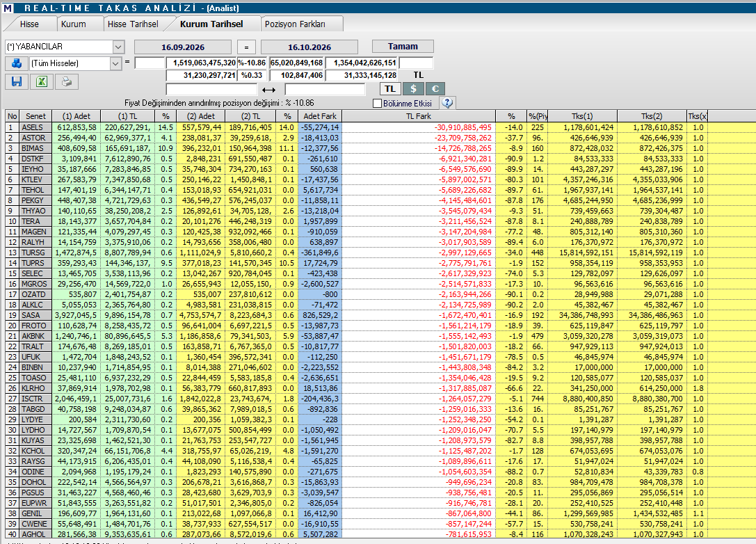Pick the start date 16.09.2026 button

[x=183, y=47]
